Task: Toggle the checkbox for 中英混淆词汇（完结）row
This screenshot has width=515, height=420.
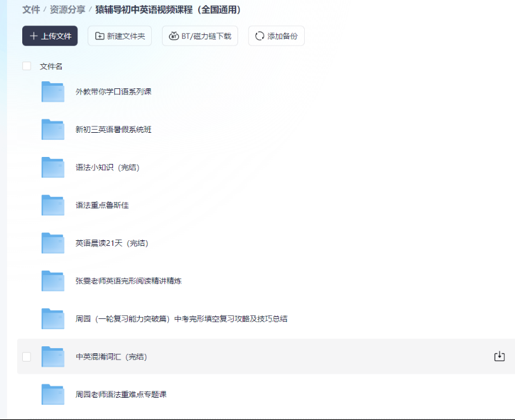Action: [27, 356]
